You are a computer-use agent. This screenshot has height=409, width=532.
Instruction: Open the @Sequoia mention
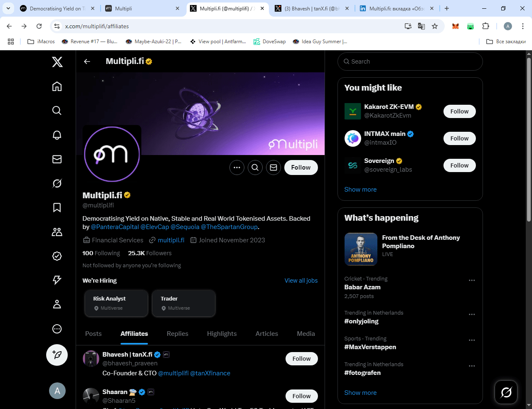(185, 227)
